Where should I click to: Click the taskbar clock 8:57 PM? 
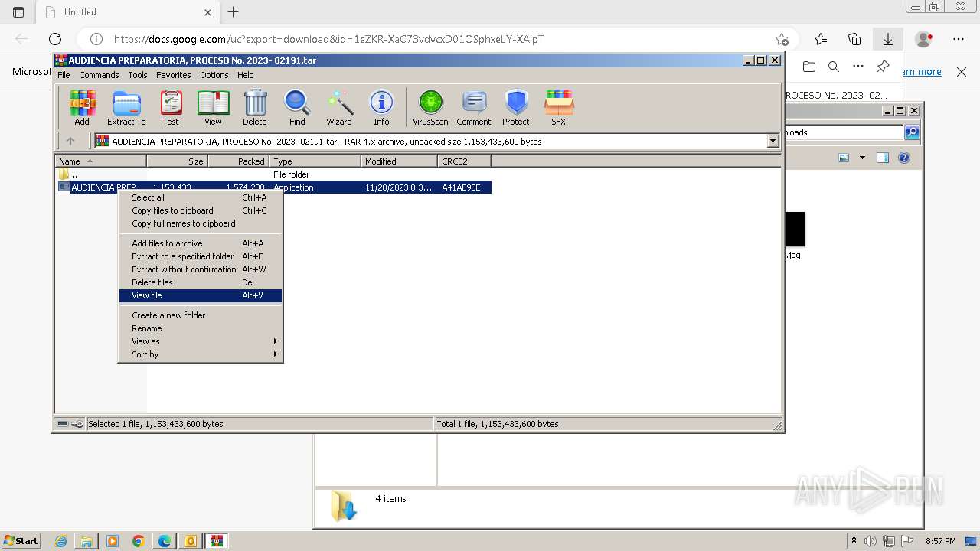point(941,541)
